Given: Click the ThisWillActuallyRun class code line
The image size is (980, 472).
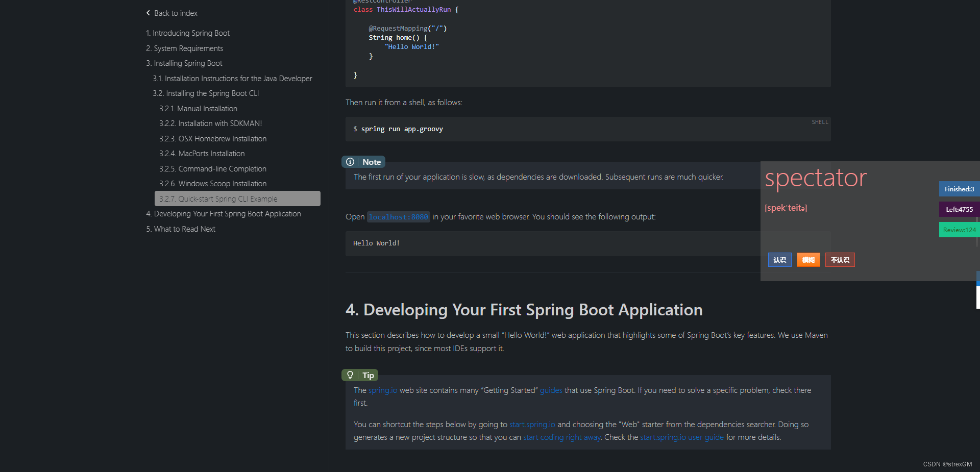Looking at the screenshot, I should (406, 10).
